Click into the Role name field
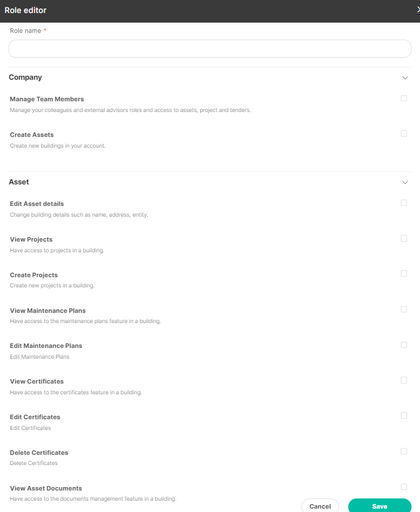Image resolution: width=420 pixels, height=512 pixels. (210, 49)
